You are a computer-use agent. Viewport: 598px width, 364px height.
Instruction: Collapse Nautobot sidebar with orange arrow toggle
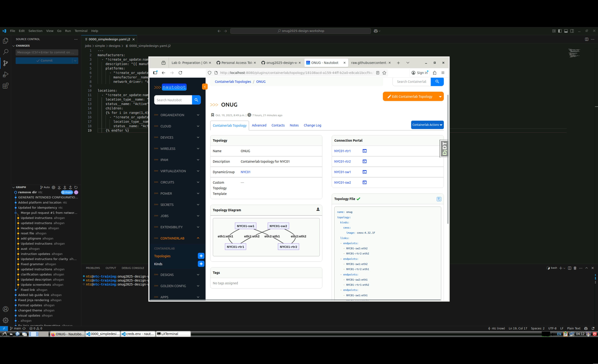(x=205, y=87)
